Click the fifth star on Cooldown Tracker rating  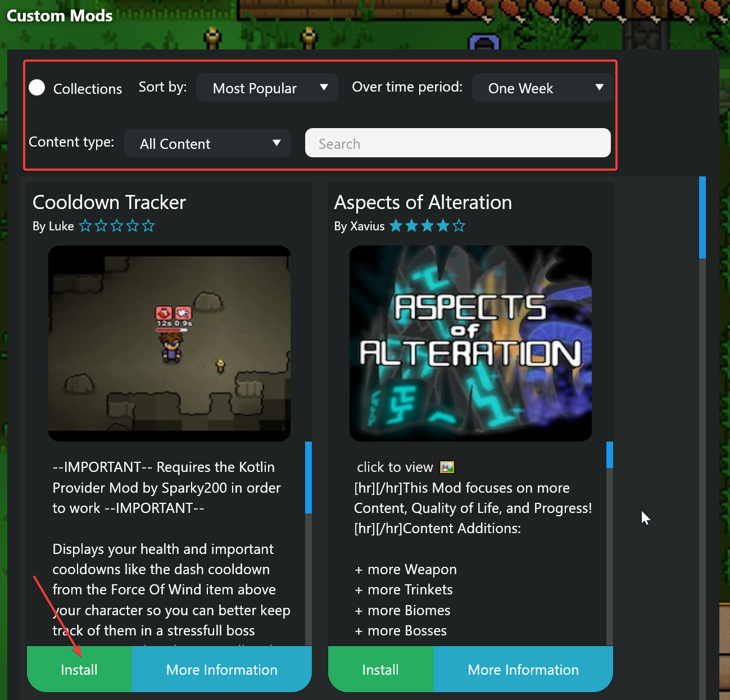pyautogui.click(x=148, y=226)
